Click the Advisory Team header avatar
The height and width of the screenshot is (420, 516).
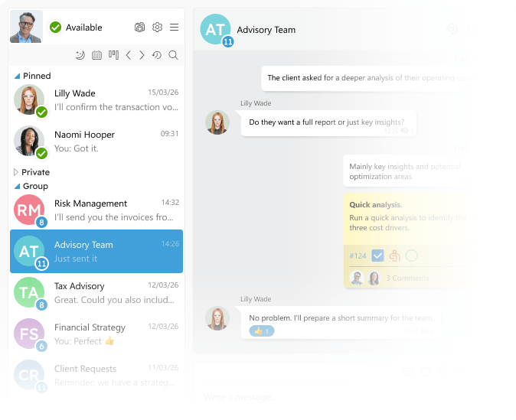(x=215, y=29)
